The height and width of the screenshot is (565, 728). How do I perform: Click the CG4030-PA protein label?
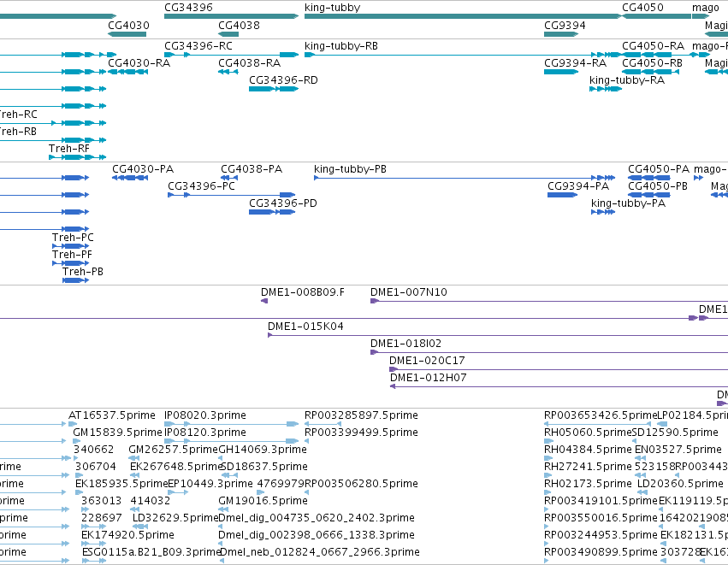[x=143, y=169]
